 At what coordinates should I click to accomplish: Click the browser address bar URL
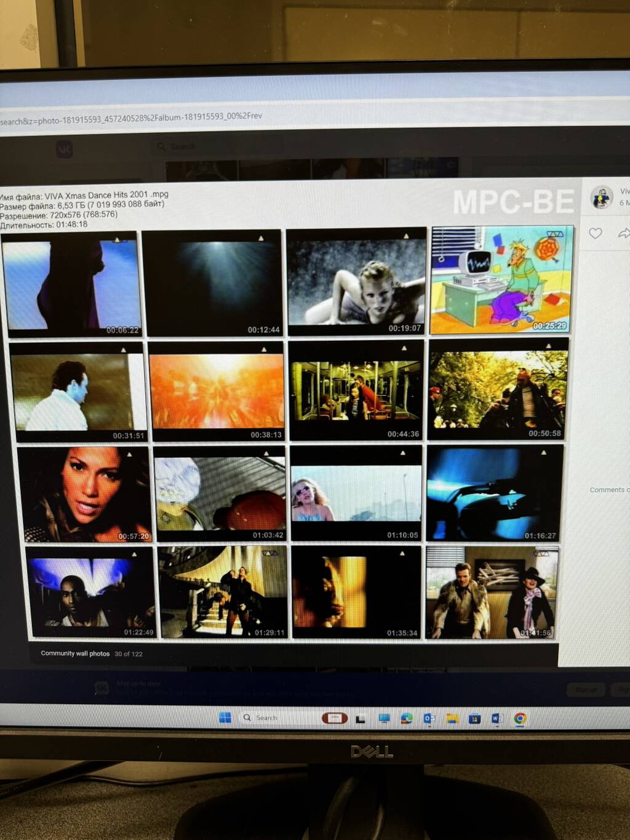(x=131, y=118)
